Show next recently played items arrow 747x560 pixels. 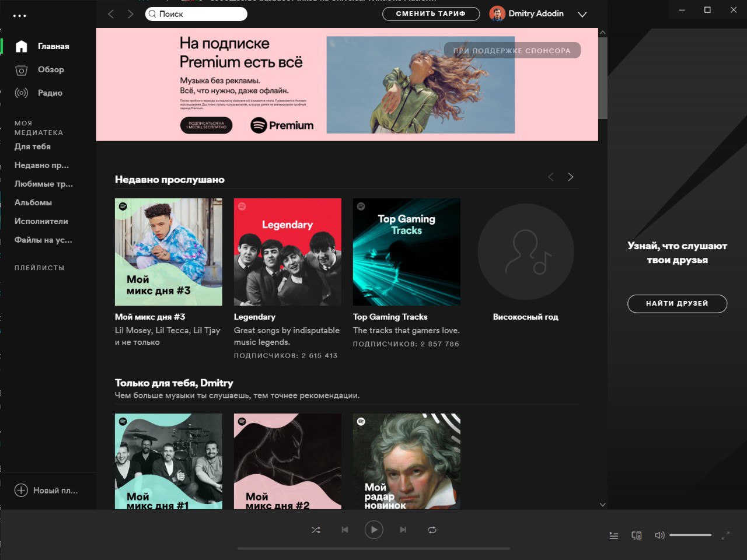click(570, 177)
